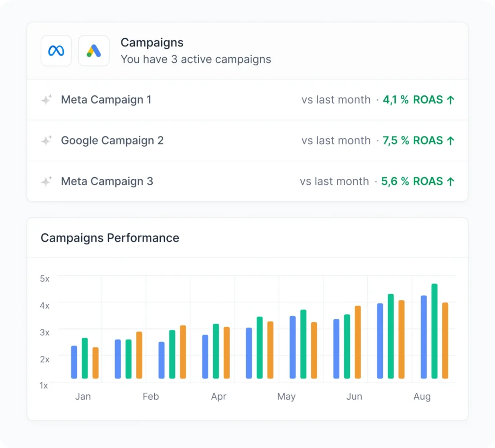Click the Campaigns Performance title
The width and height of the screenshot is (495, 448).
point(110,238)
